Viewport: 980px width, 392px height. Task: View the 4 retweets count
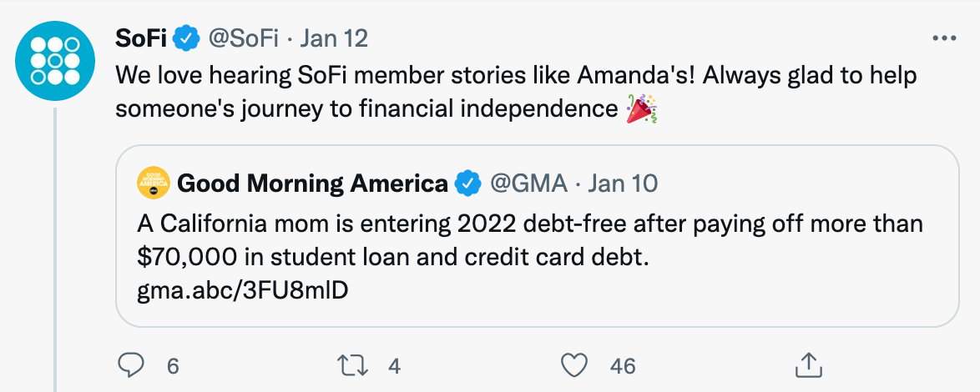pos(394,366)
